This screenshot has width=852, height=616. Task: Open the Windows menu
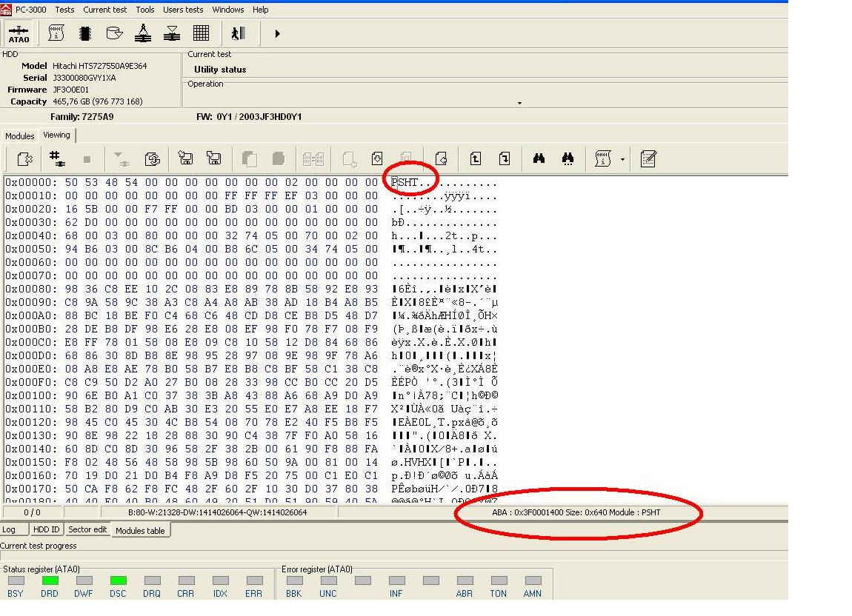(227, 10)
